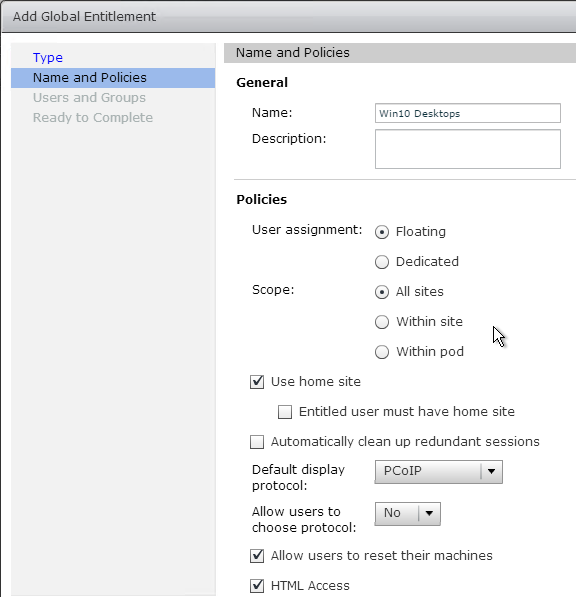Uncheck Allow users to reset their machines
Viewport: 576px width, 597px height.
[257, 556]
